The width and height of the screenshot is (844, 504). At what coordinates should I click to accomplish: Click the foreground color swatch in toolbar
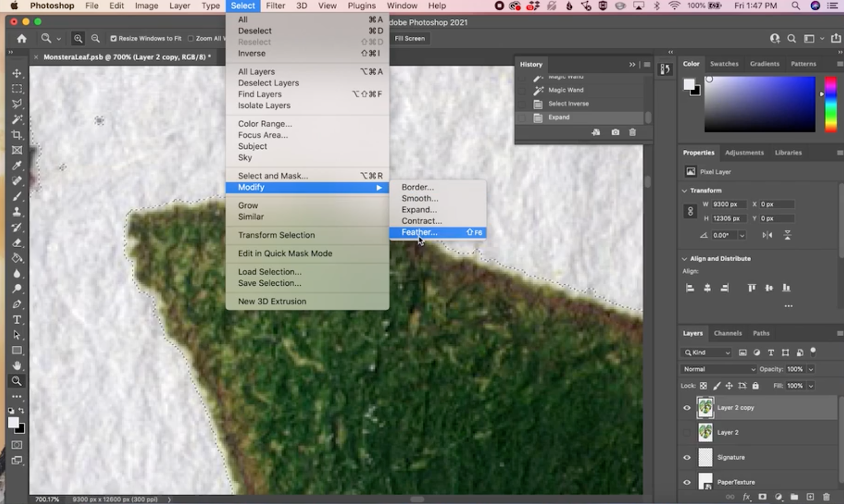click(x=14, y=423)
